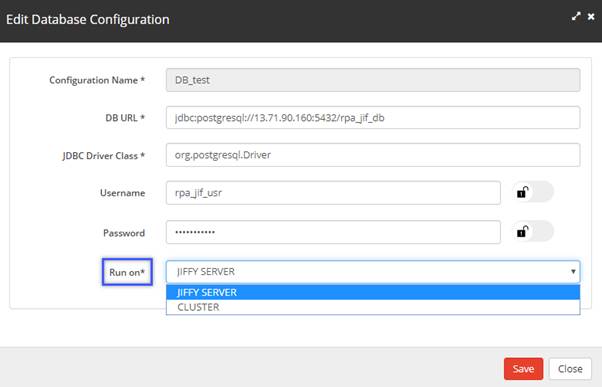Click the highlighted Run on label
This screenshot has height=387, width=602.
click(127, 272)
